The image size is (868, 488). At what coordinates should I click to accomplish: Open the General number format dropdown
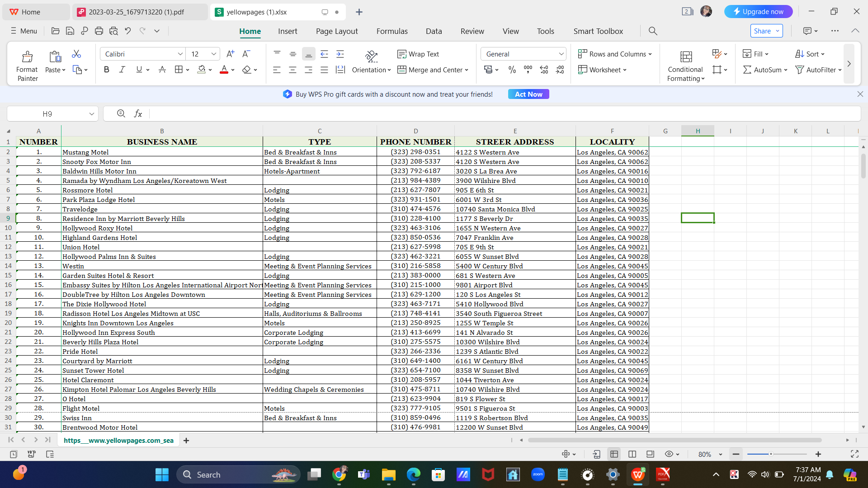tap(561, 54)
